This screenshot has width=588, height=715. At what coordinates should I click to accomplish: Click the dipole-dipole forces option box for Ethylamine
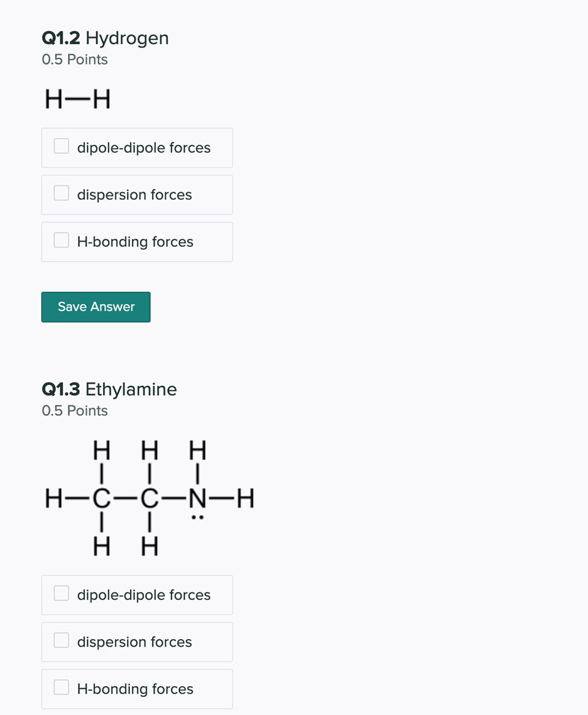61,592
